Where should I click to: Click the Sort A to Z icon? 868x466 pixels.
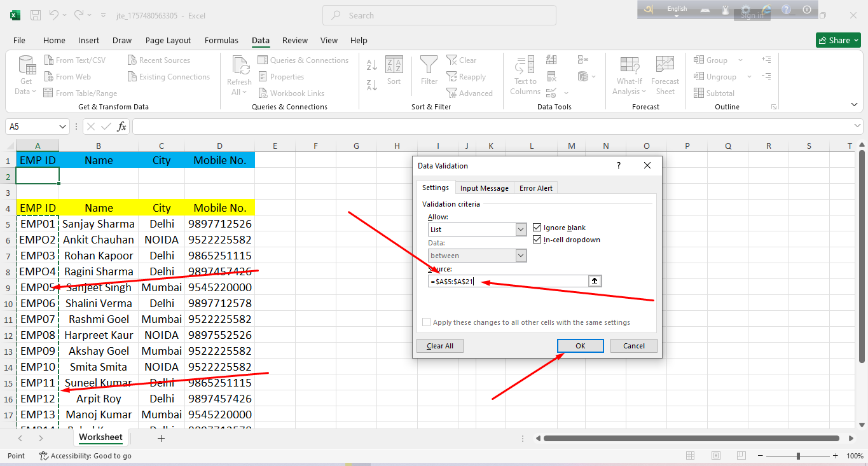(x=372, y=65)
